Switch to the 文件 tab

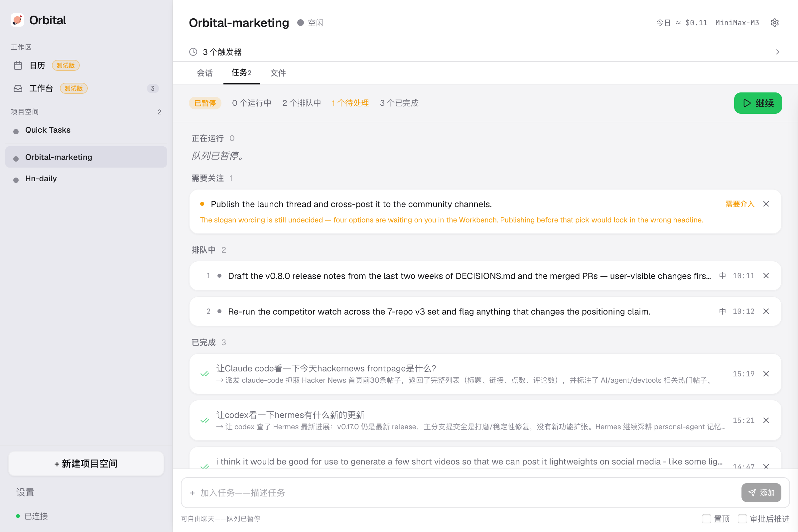point(278,73)
